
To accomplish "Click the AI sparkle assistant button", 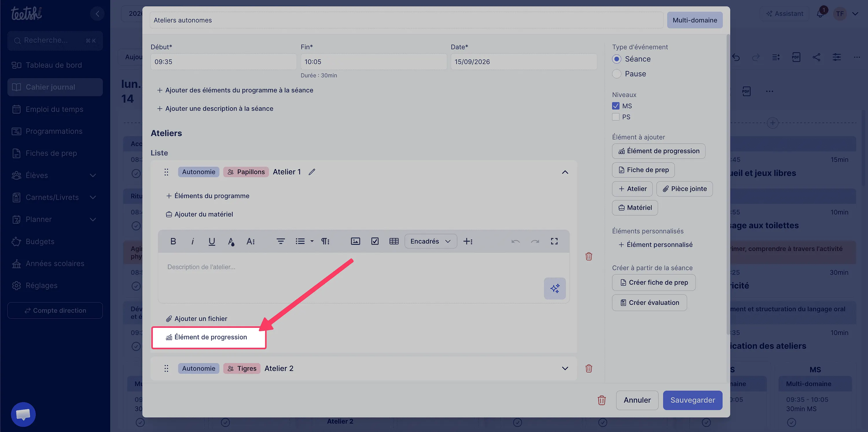I will pyautogui.click(x=555, y=288).
